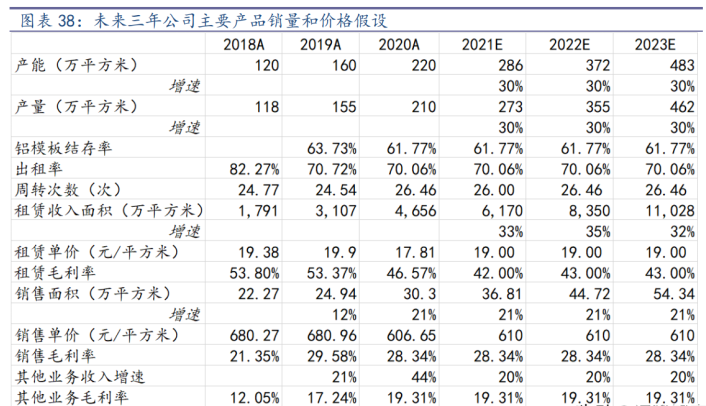The image size is (706, 406).
Task: Select output value 155 for 2019A
Action: click(x=344, y=107)
